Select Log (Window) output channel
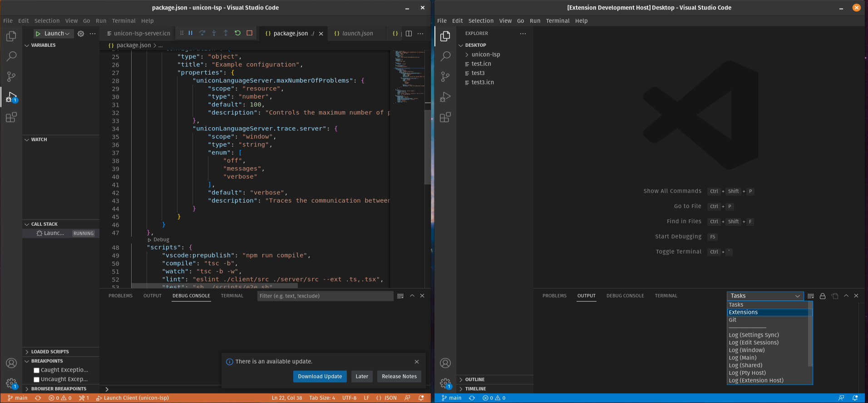 (768, 350)
